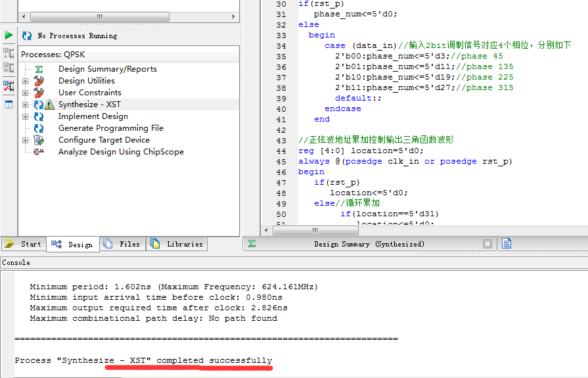Click the Implement Design rerun arrows icon
The image size is (588, 378).
point(39,117)
